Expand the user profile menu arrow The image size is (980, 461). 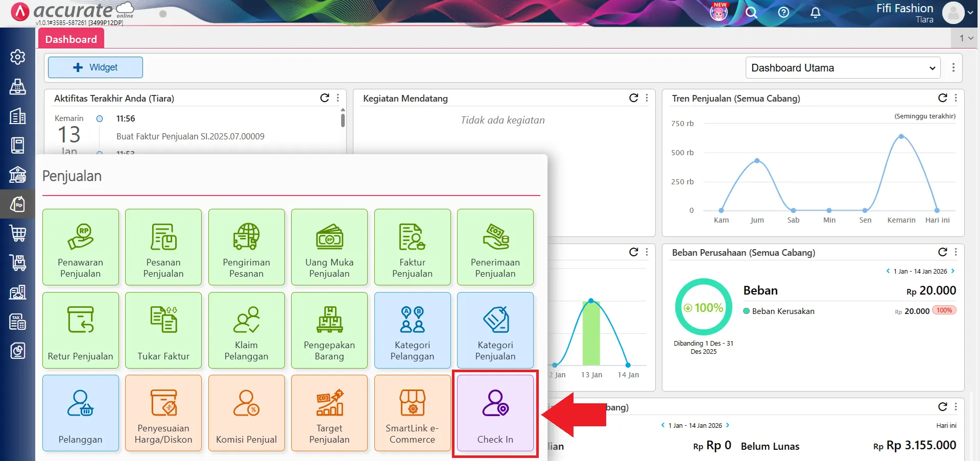[x=970, y=13]
